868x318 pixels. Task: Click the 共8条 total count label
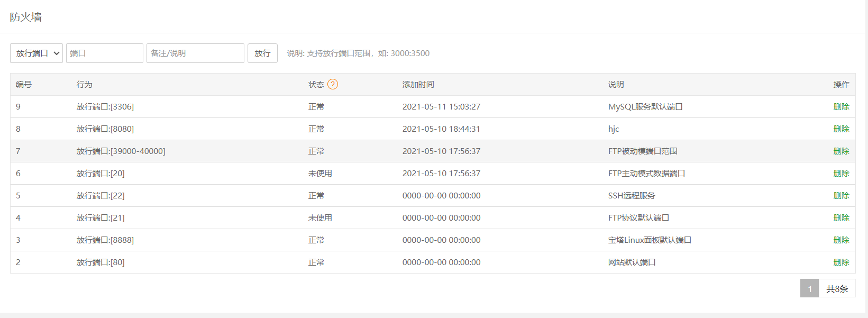pos(837,288)
